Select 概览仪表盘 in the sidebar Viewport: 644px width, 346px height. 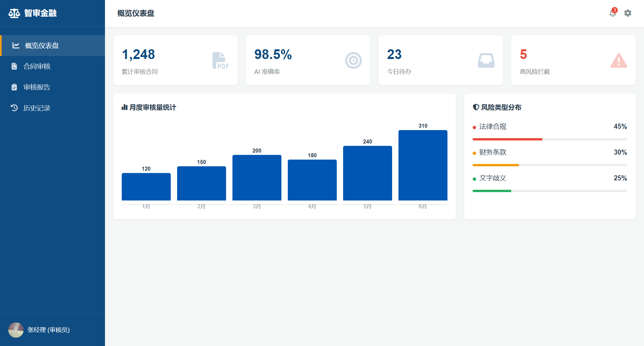pos(42,46)
